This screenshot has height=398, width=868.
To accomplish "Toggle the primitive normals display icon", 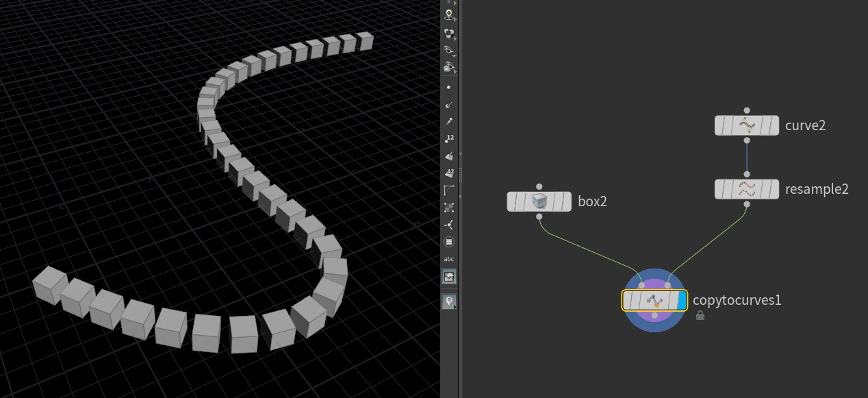I will coord(449,156).
